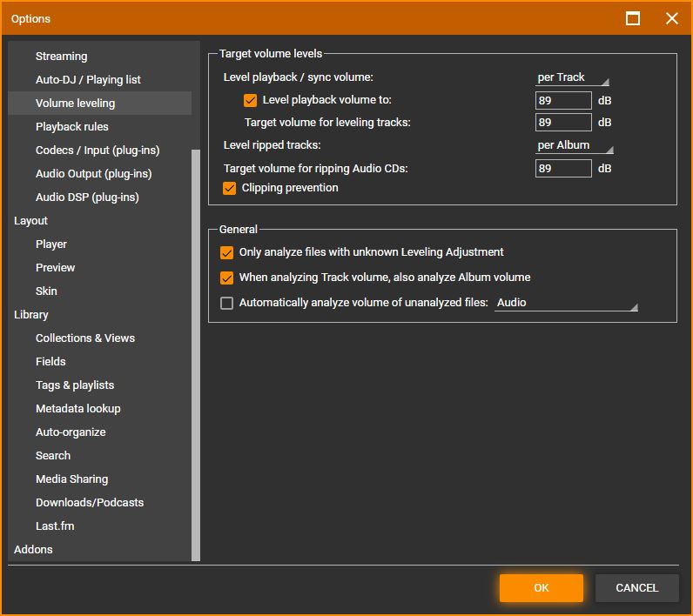Toggle Only analyze files with unknown Leveling Adjustment
Screen dimensions: 693x616
pyautogui.click(x=227, y=252)
